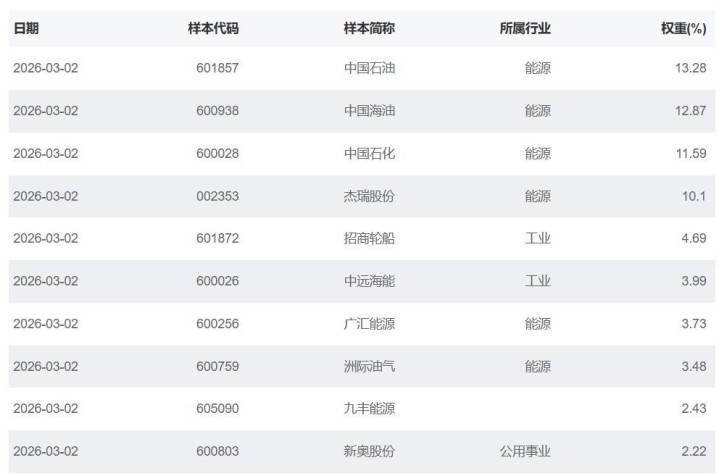
Task: Click the date in the 600803 row
Action: (46, 451)
